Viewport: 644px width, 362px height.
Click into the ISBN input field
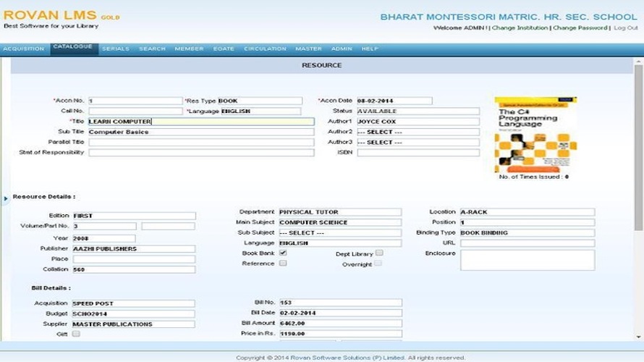(418, 153)
